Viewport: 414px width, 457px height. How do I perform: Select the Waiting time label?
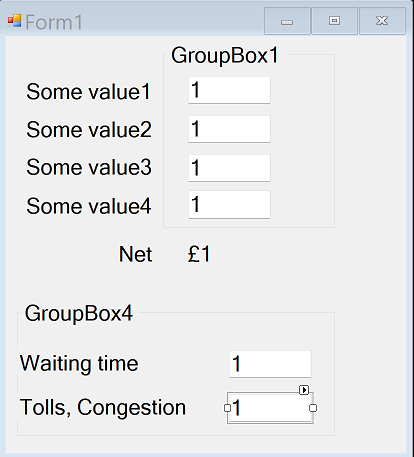[79, 363]
